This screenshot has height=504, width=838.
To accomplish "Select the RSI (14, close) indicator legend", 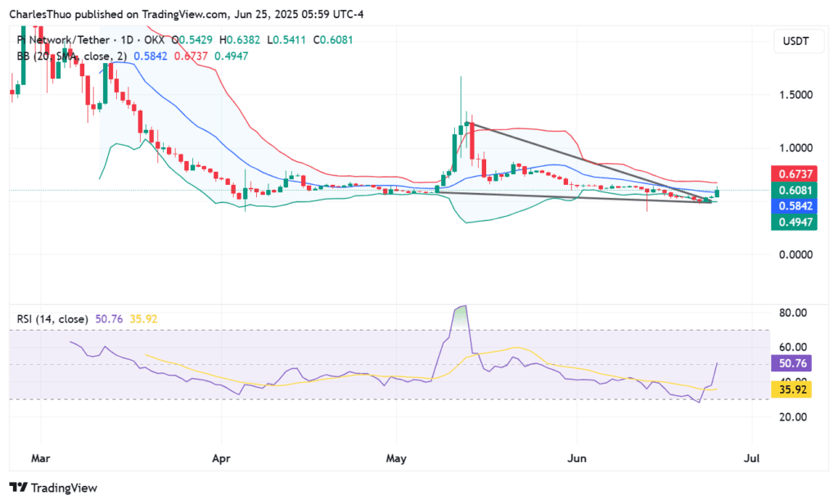I will coord(54,318).
